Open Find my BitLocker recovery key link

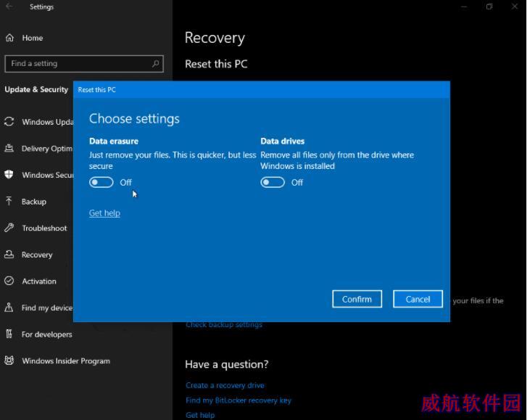point(238,400)
